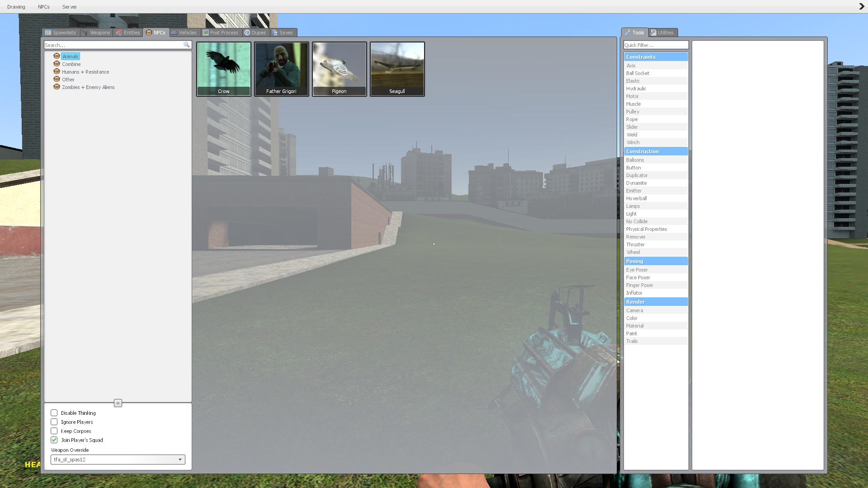The image size is (868, 488).
Task: Select the Ball Socket tool
Action: (x=656, y=73)
